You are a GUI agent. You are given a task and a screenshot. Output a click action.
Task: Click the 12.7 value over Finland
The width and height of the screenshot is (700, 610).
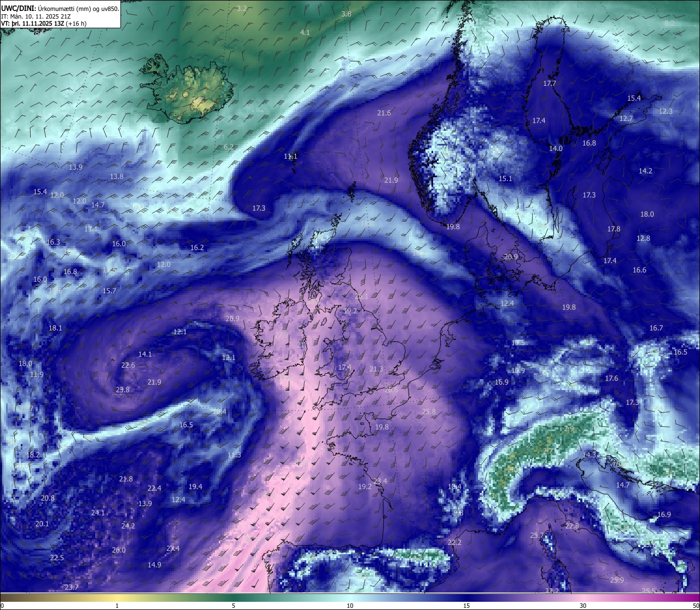[626, 118]
